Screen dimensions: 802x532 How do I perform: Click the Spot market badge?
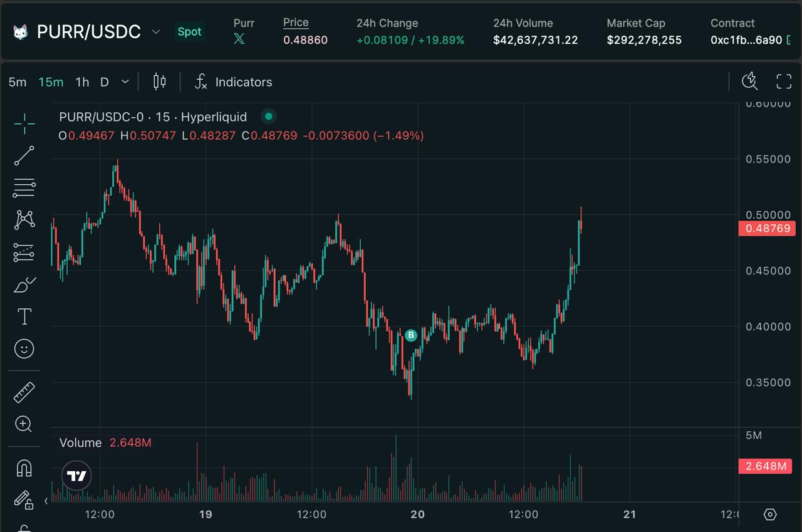click(189, 31)
